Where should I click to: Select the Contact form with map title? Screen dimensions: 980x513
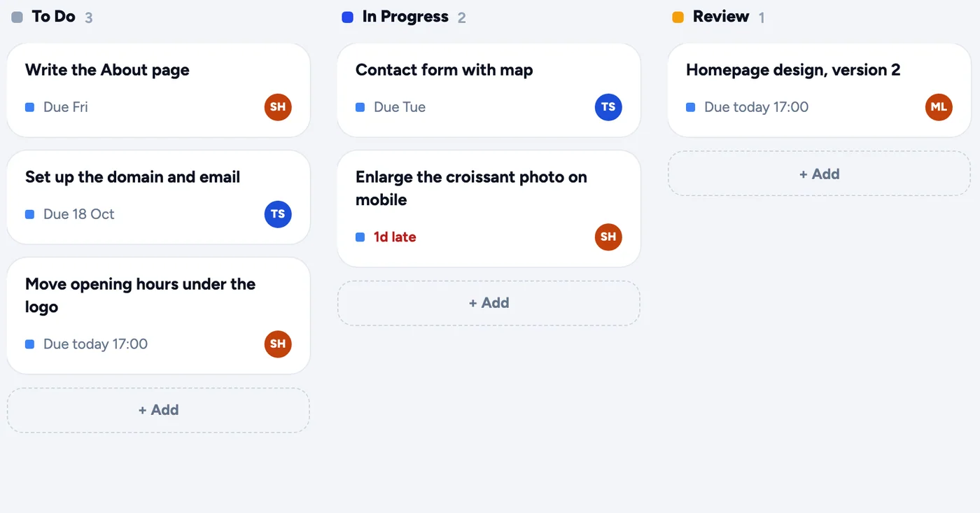tap(444, 70)
